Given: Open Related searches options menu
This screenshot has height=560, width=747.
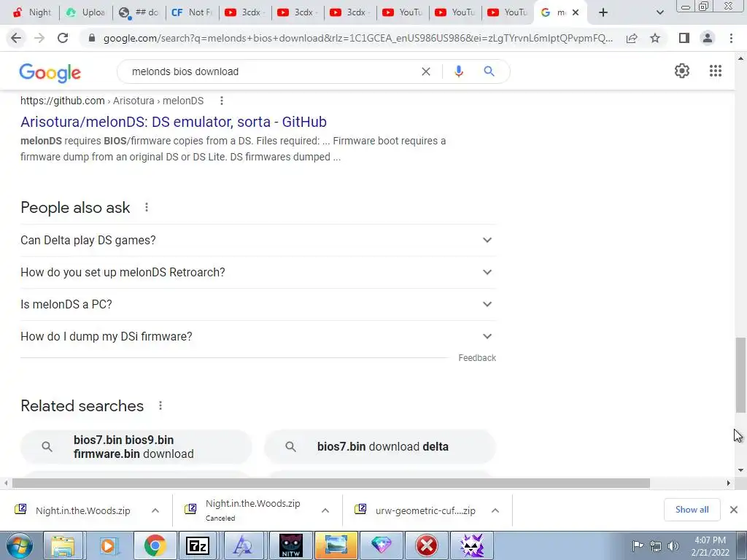Looking at the screenshot, I should click(x=160, y=405).
